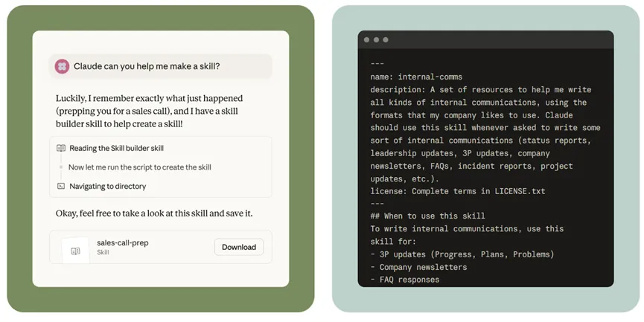Click 'To write internal communications, use this' line

coord(467,228)
